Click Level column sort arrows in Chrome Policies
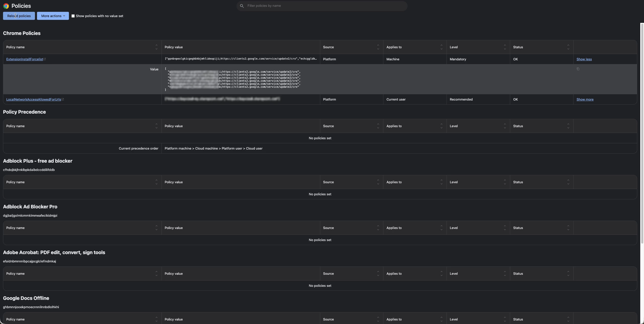 point(505,47)
